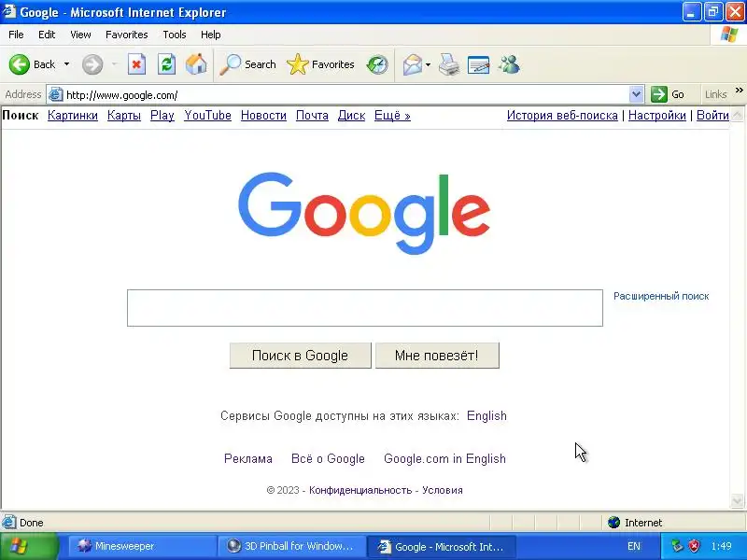Open Расширенный поиск link
Screen dimensions: 747x560
tap(661, 296)
